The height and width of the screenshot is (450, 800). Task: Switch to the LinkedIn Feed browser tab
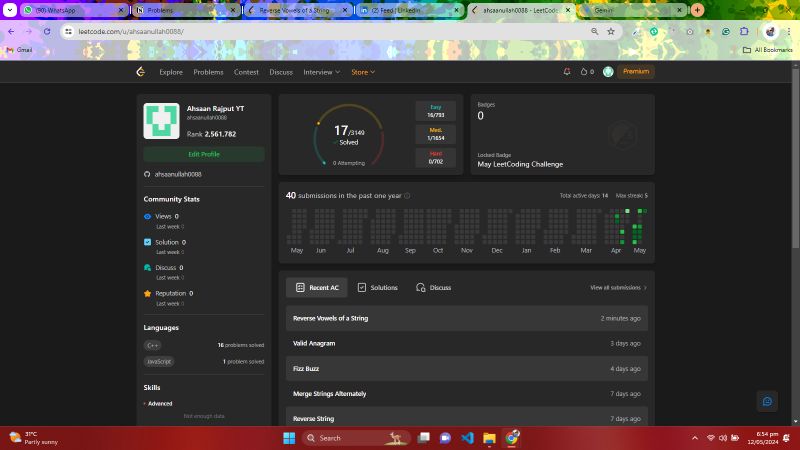pyautogui.click(x=410, y=10)
